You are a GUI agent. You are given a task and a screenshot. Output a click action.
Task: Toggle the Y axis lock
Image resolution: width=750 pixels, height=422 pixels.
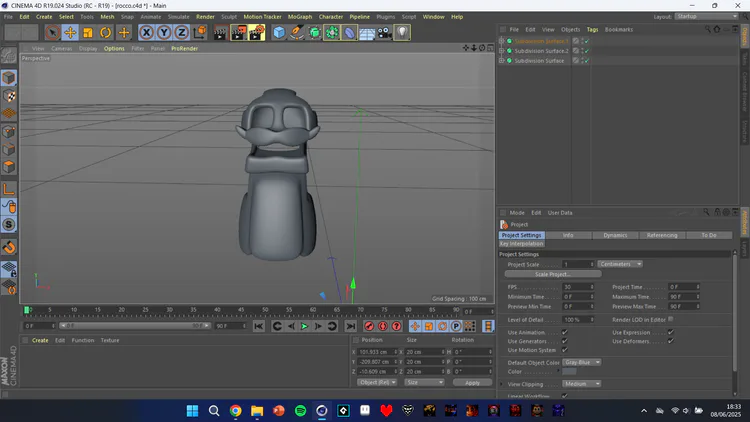pos(164,33)
